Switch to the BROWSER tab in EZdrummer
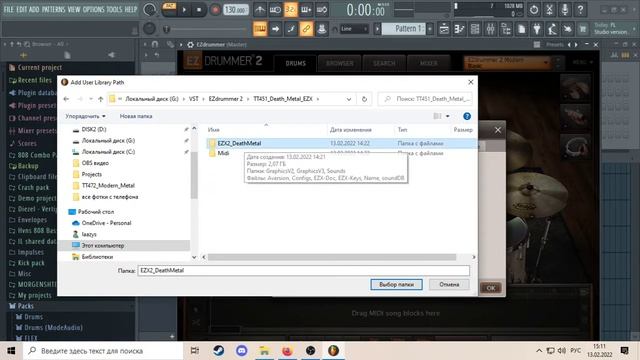 340,63
